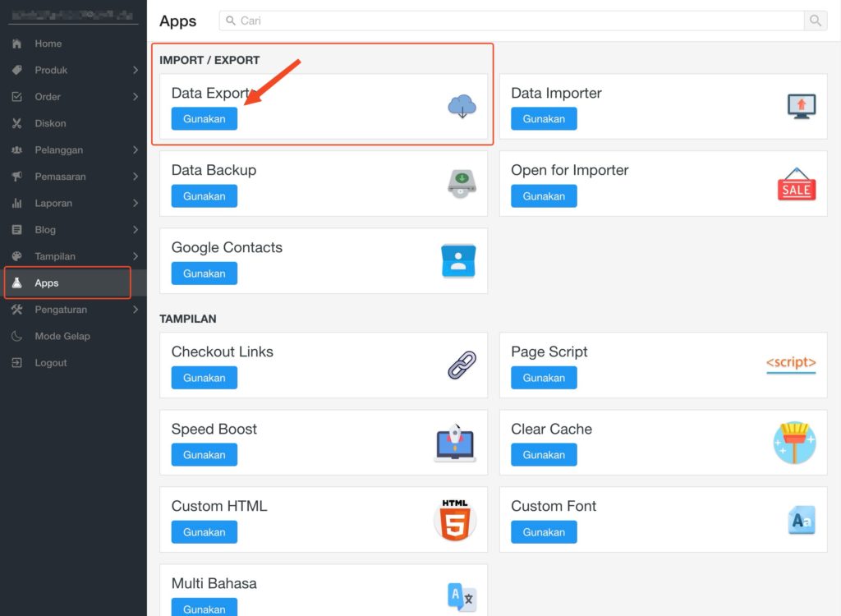Click Gunakan for Data Backup
Screen dimensions: 841x616
click(x=205, y=195)
